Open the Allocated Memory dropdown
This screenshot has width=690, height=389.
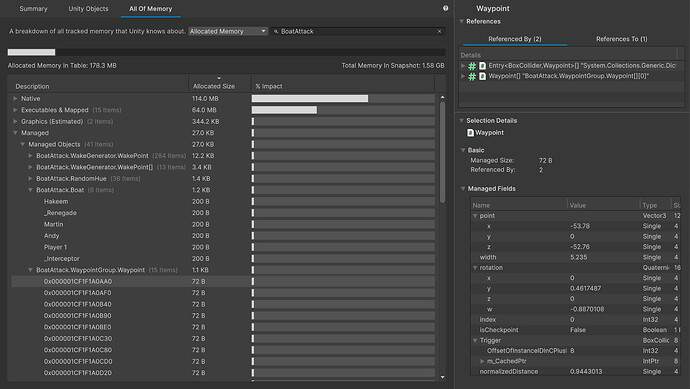(228, 31)
